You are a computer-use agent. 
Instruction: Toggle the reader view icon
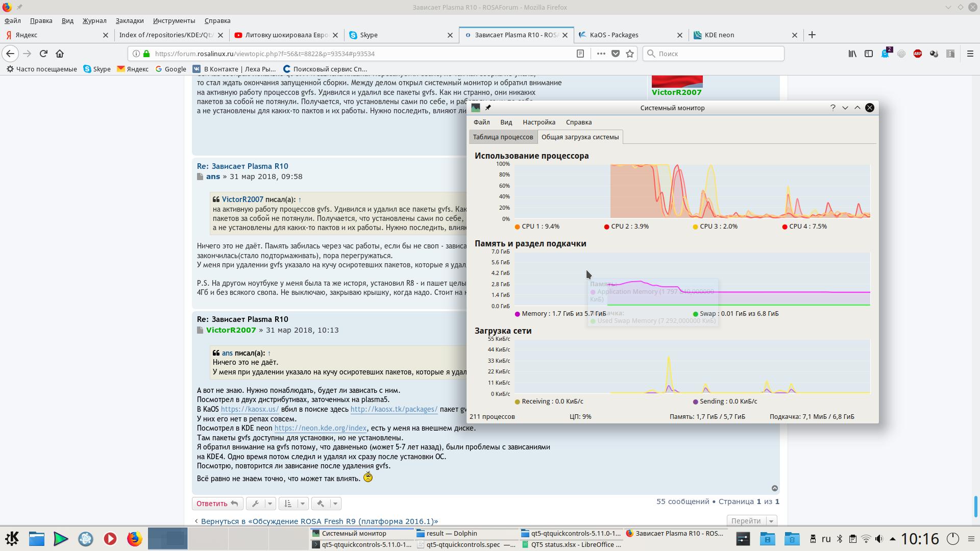click(580, 54)
